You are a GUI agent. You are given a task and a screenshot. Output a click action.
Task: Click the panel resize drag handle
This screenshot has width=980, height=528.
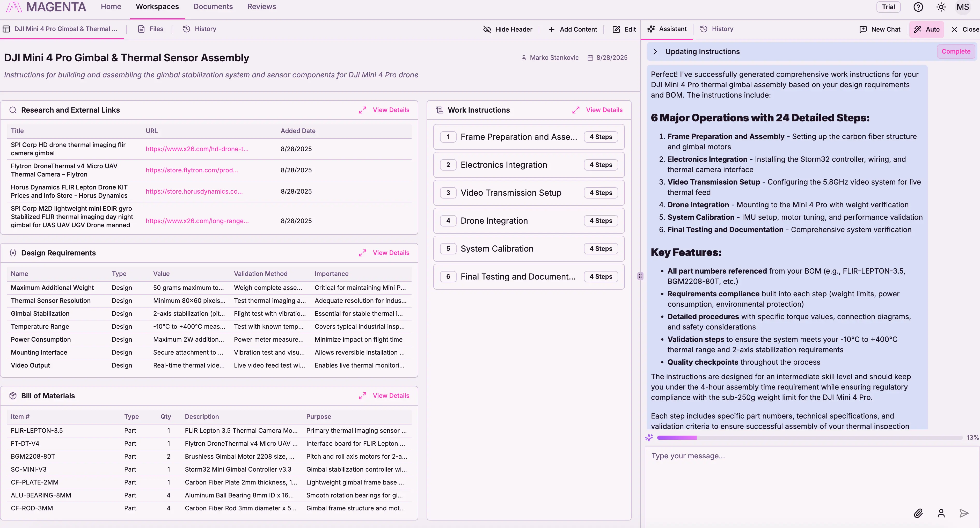click(640, 276)
